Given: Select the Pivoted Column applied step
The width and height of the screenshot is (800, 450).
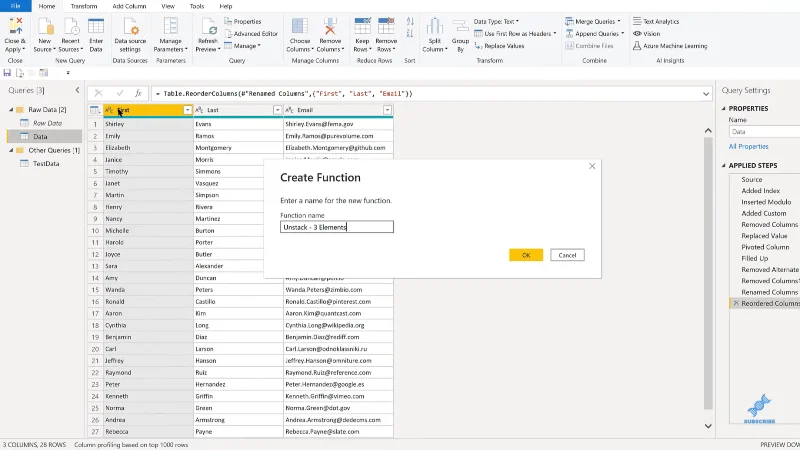Looking at the screenshot, I should 765,247.
